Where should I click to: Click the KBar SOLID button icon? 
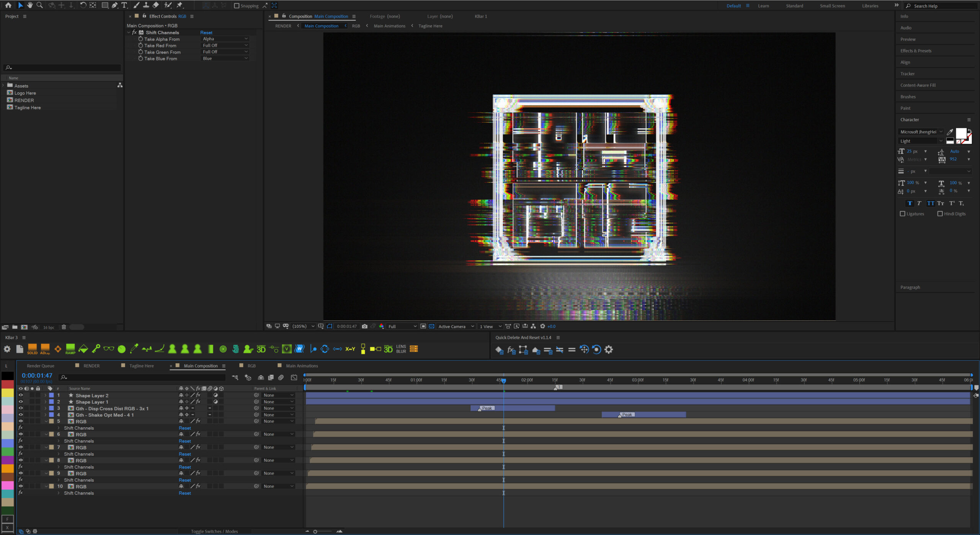click(x=32, y=349)
